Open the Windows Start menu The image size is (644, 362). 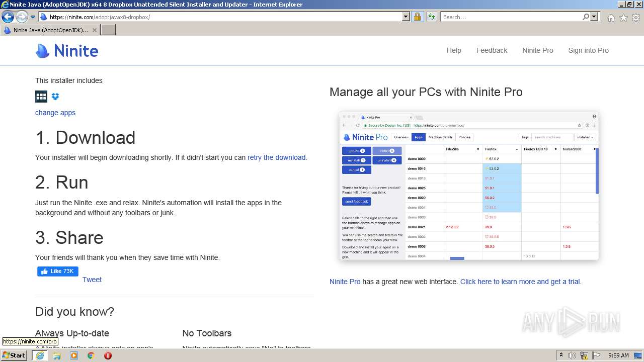(14, 355)
